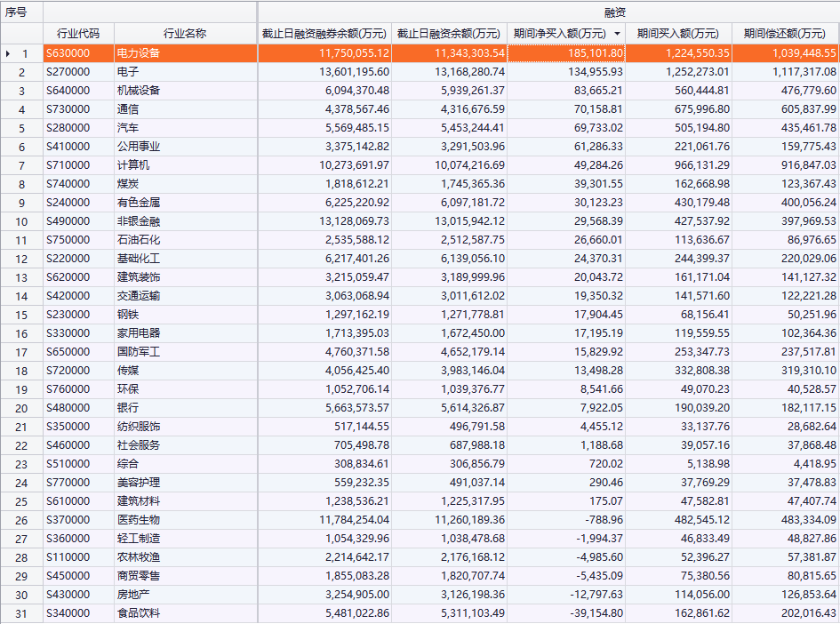Viewport: 840px width, 624px height.
Task: Click the 期间偿还额(万元) column header
Action: [785, 34]
